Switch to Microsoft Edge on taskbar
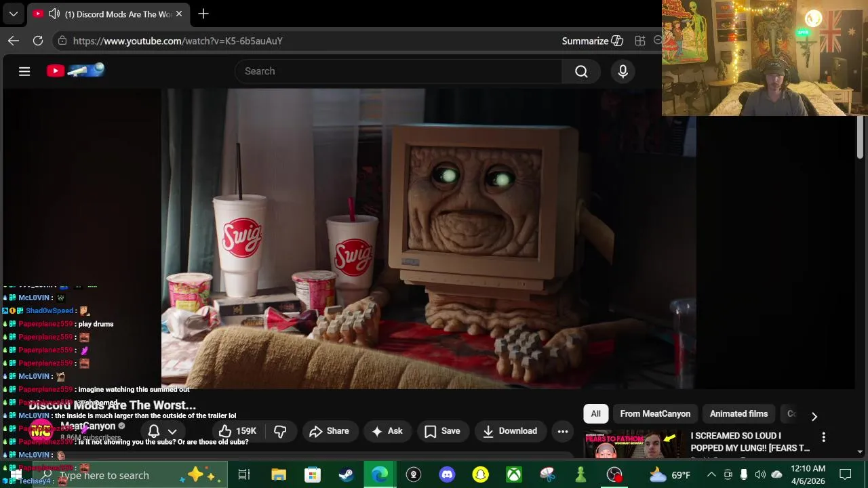 380,475
